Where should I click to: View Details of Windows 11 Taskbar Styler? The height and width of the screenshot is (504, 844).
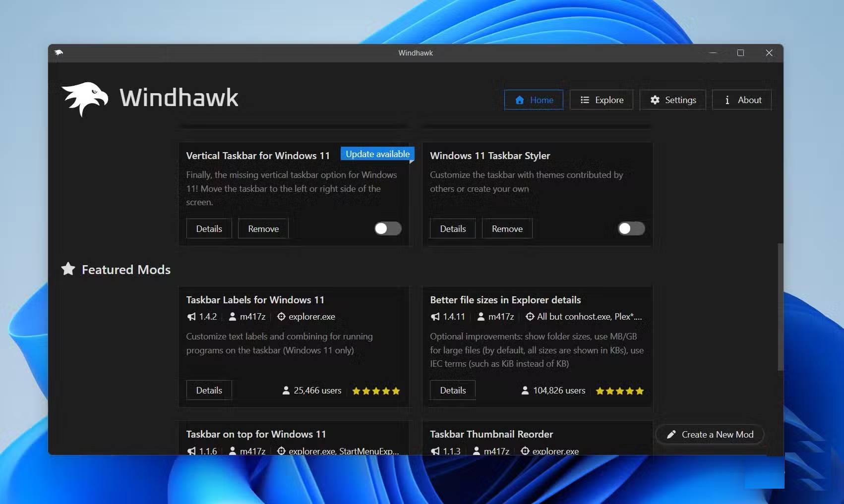[x=453, y=228]
